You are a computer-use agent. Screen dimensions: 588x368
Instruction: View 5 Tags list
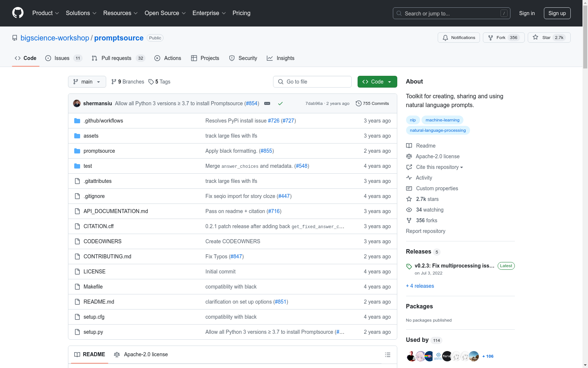point(159,82)
